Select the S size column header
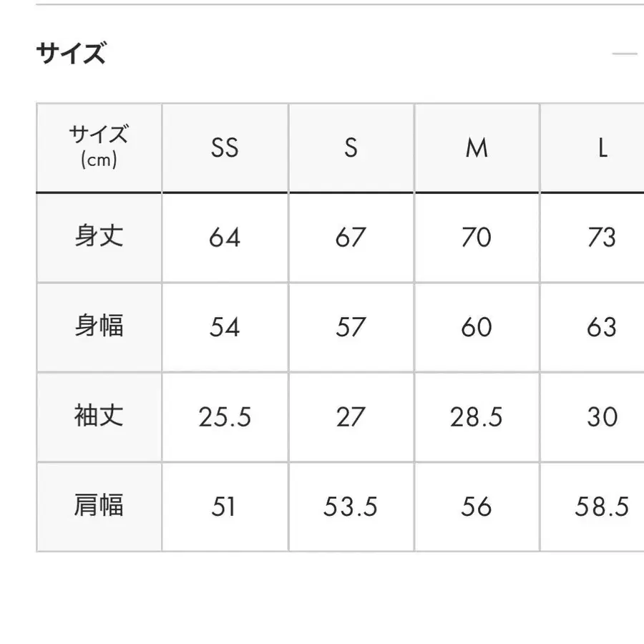The image size is (644, 644). click(x=351, y=148)
